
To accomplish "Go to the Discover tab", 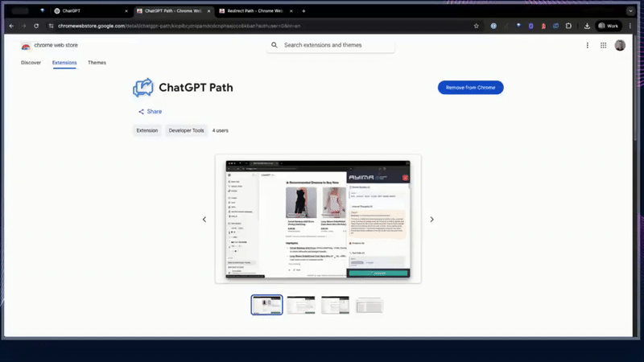I will (x=31, y=63).
